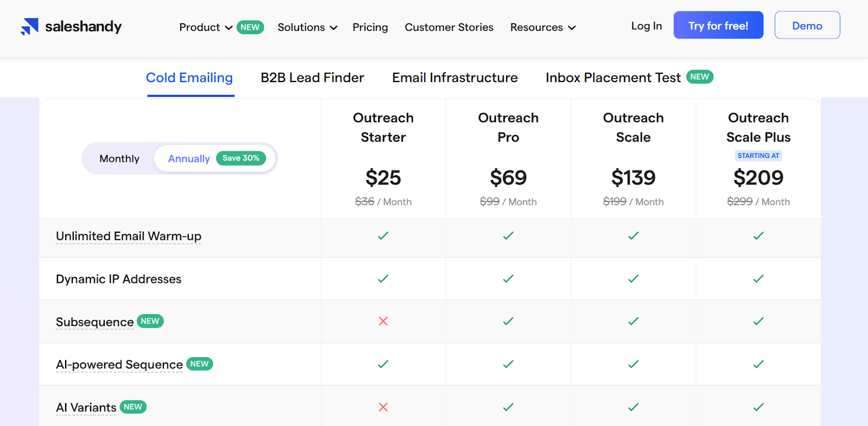Image resolution: width=868 pixels, height=426 pixels.
Task: Click the NEW badge beside Inbox Placement Test
Action: point(700,77)
